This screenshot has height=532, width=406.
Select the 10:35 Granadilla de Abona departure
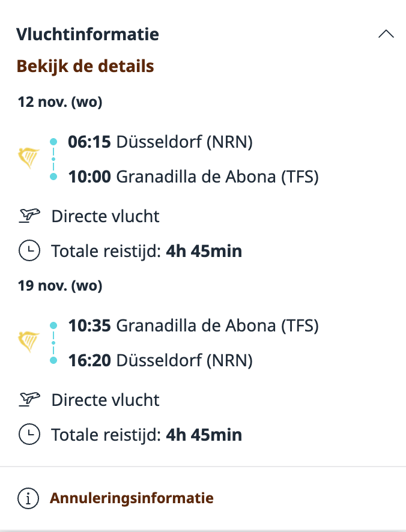(x=193, y=326)
